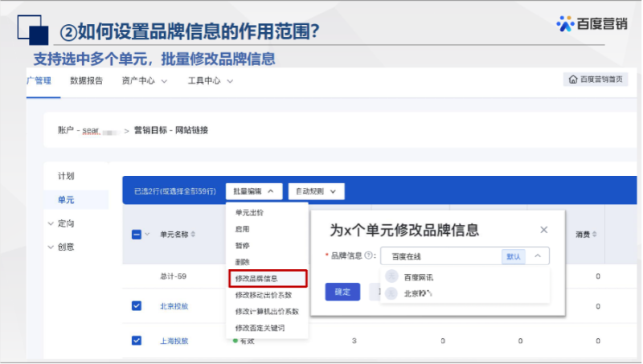Click the avatar icon beside 百度网讯

pyautogui.click(x=391, y=276)
